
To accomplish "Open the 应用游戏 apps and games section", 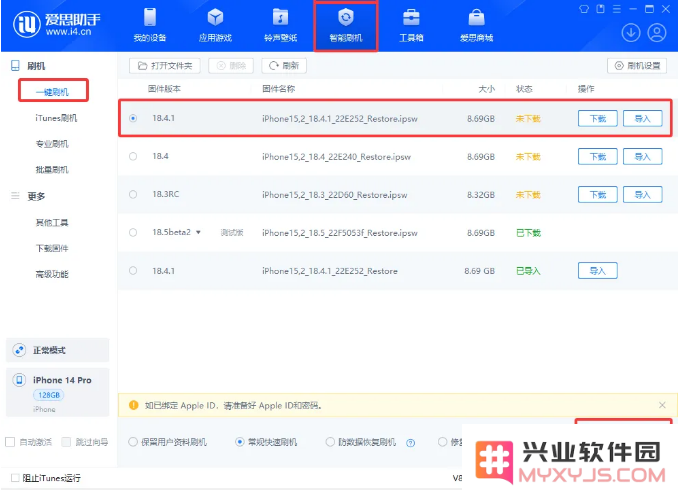I will [215, 27].
